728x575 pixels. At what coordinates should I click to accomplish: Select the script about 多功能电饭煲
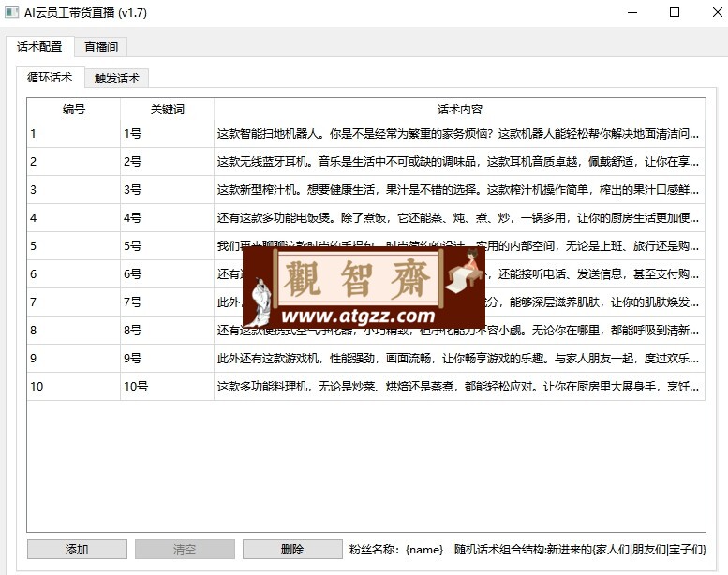(x=460, y=217)
